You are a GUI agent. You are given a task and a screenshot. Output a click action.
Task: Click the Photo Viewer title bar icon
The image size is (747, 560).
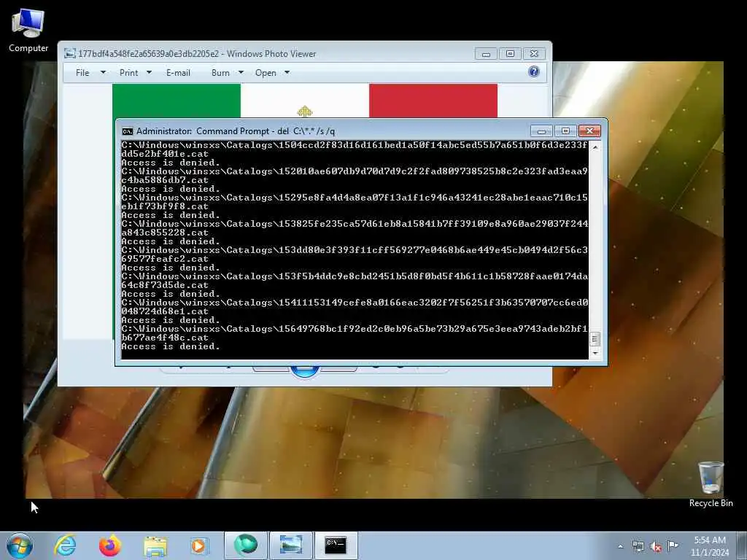tap(70, 53)
